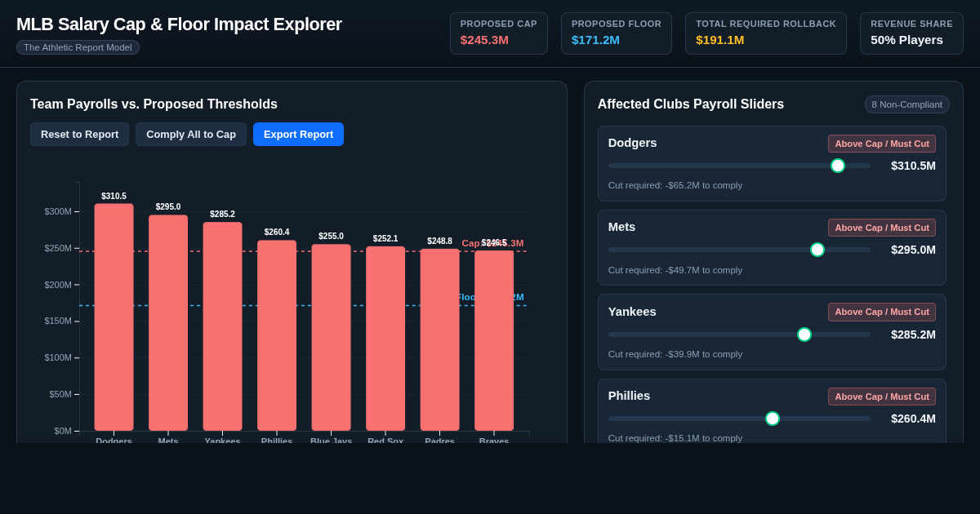Click the $300M y-axis label
The image size is (980, 514).
[58, 211]
